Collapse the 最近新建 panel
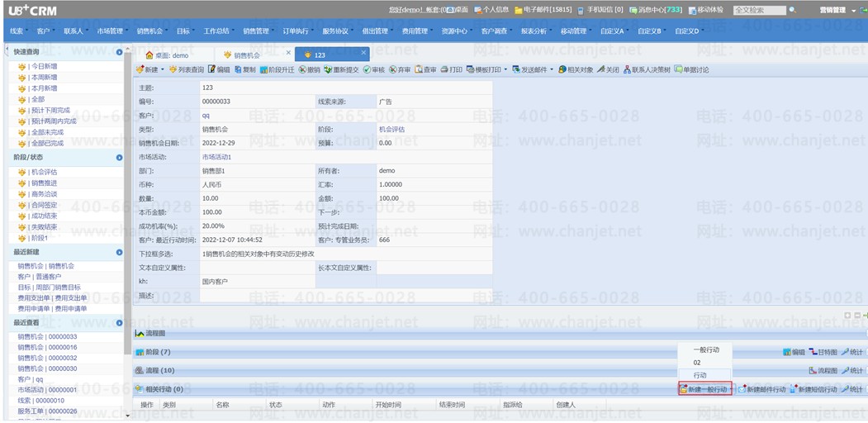The image size is (868, 423). 120,252
